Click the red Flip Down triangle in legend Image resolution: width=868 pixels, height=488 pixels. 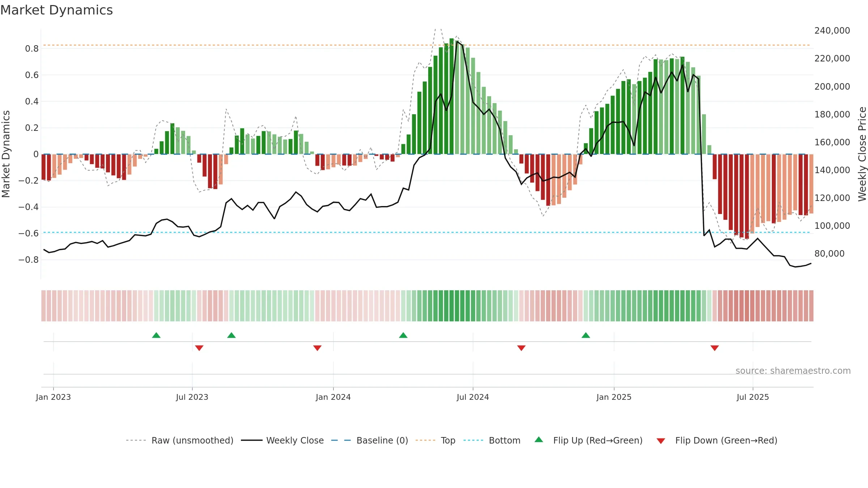661,441
